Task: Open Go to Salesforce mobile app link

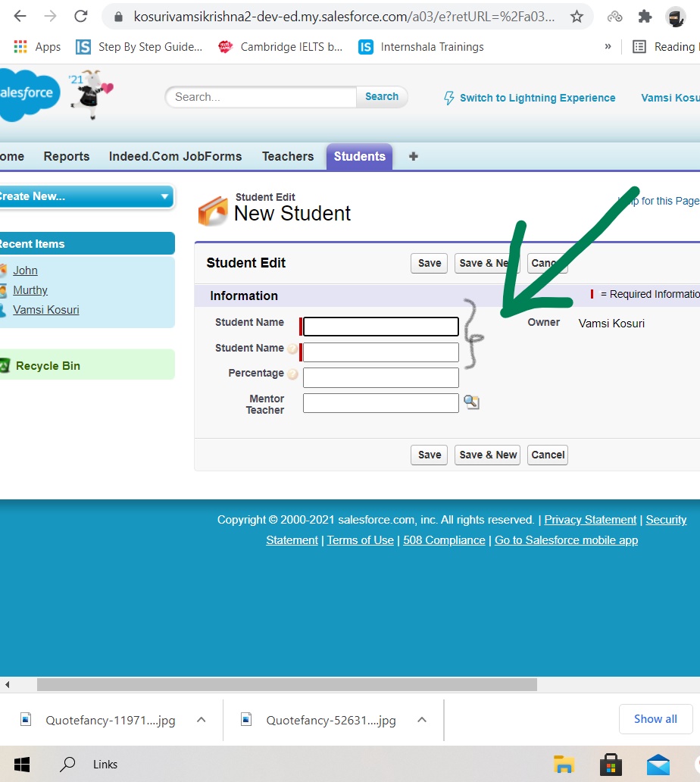Action: pos(567,540)
